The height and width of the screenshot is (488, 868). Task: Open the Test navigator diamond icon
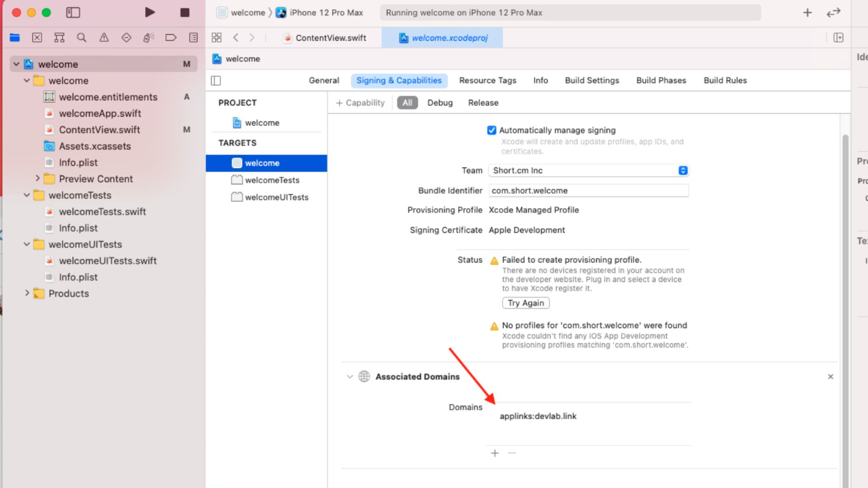click(x=126, y=37)
